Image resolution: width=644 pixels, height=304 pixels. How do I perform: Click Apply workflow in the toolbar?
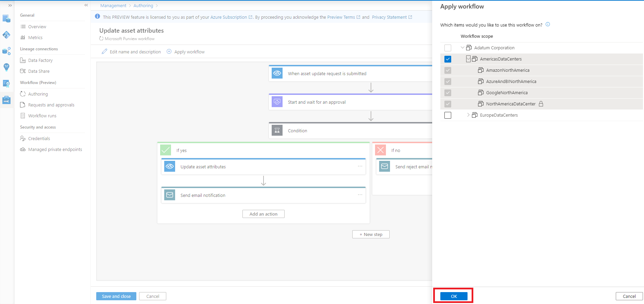tap(186, 52)
